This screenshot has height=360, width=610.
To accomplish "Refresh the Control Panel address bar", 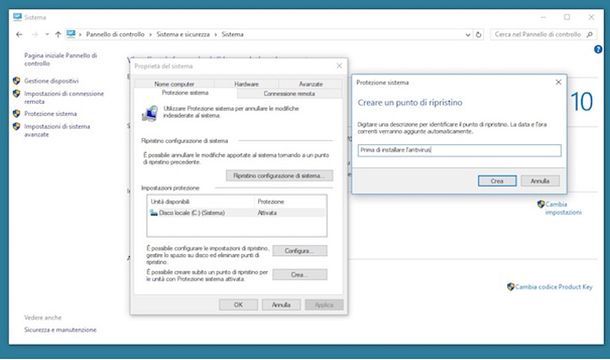I will coord(479,35).
